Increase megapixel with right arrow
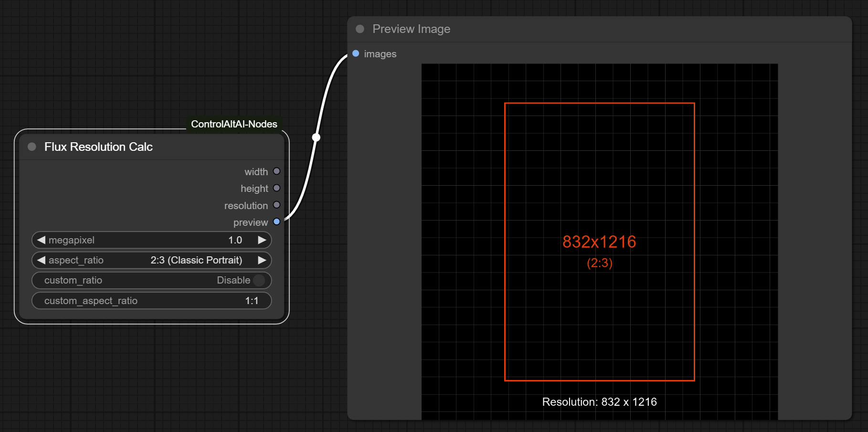Image resolution: width=868 pixels, height=432 pixels. 262,240
